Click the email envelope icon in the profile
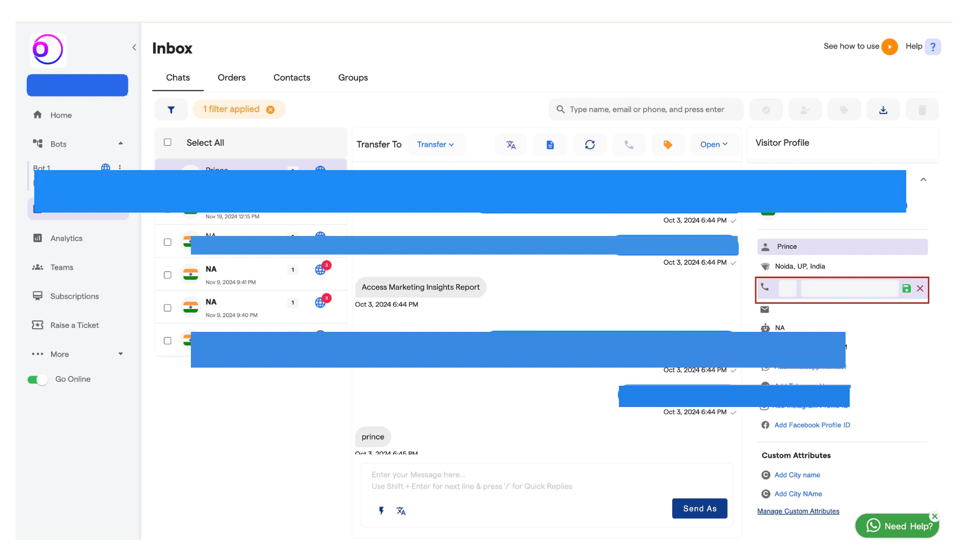968x560 pixels. pyautogui.click(x=765, y=310)
